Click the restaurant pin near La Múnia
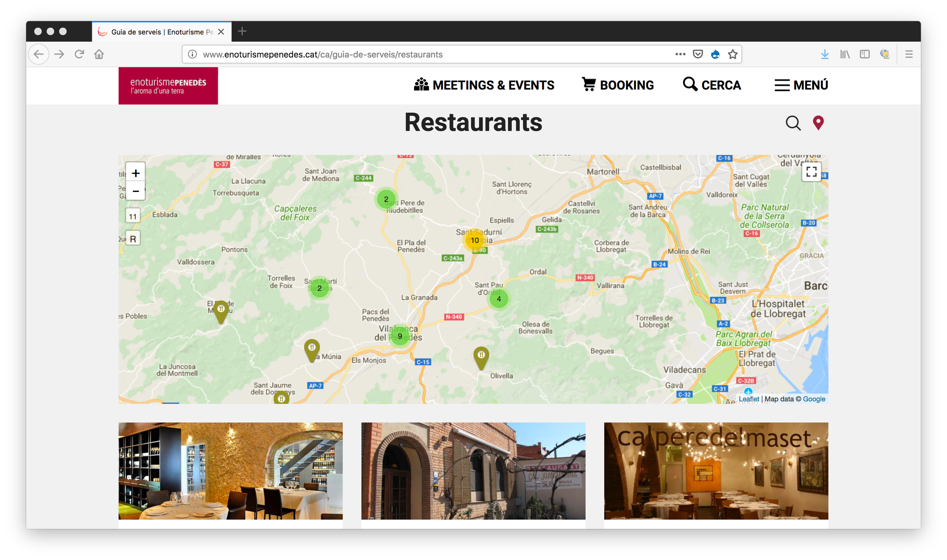 [x=312, y=349]
